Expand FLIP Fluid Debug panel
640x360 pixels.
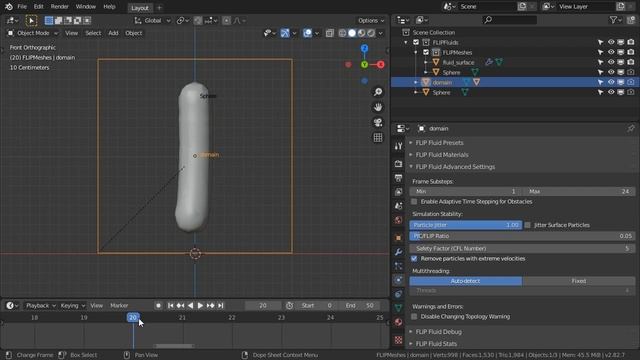pyautogui.click(x=438, y=332)
